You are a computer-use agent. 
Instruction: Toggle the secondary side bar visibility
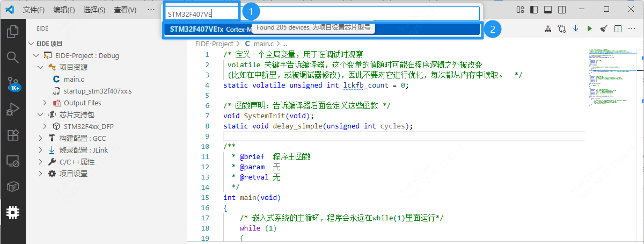pos(561,10)
